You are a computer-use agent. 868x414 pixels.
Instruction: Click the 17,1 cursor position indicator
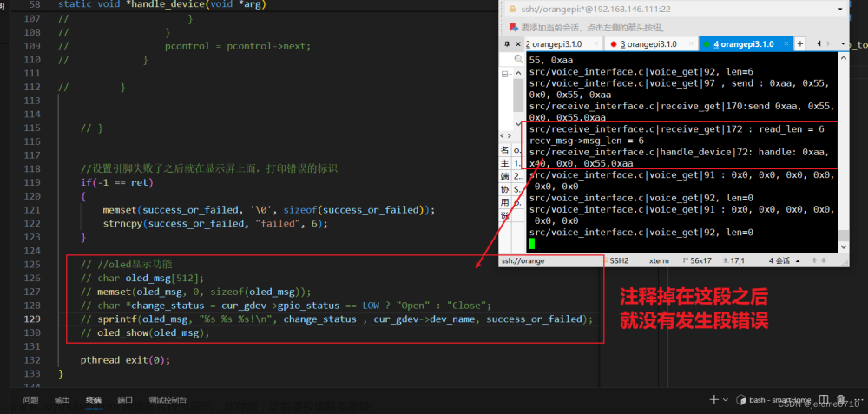(735, 260)
